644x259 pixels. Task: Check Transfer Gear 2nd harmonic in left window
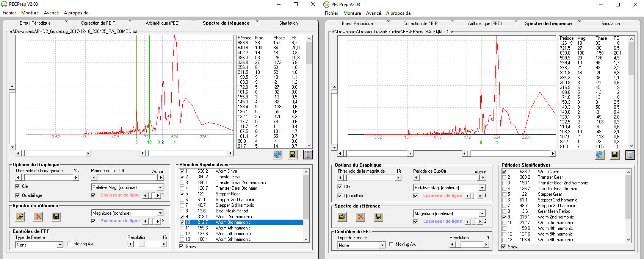pos(182,183)
